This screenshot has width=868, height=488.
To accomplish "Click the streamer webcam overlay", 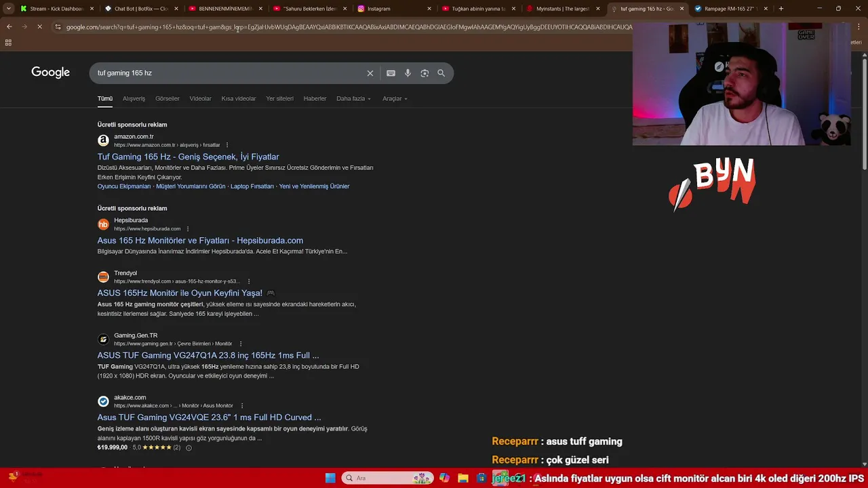I will (742, 83).
